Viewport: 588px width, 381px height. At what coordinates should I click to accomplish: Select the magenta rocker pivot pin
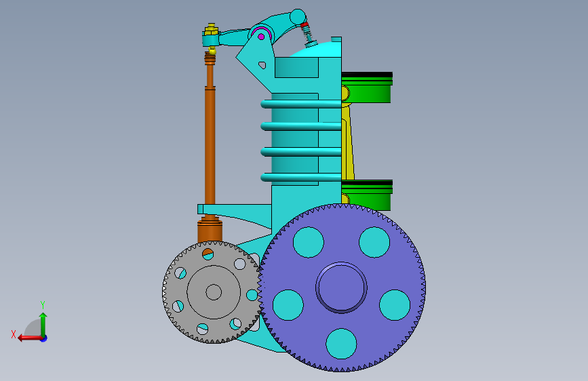coord(261,37)
